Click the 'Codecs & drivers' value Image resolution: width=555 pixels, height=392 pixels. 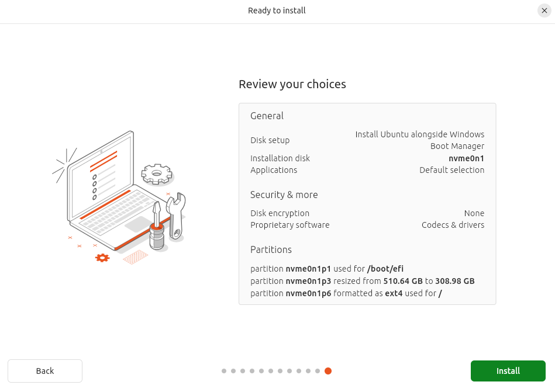[x=453, y=225]
